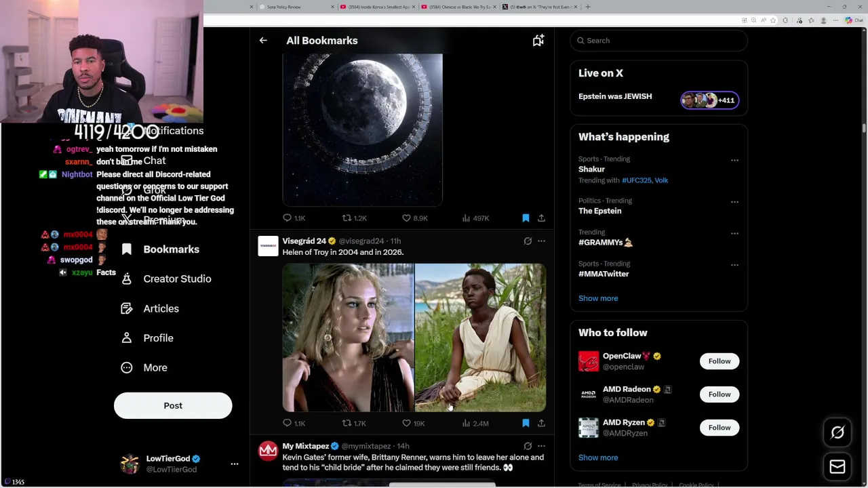Open Visegrád 24 profile avatar
The image size is (868, 488).
[x=268, y=246]
